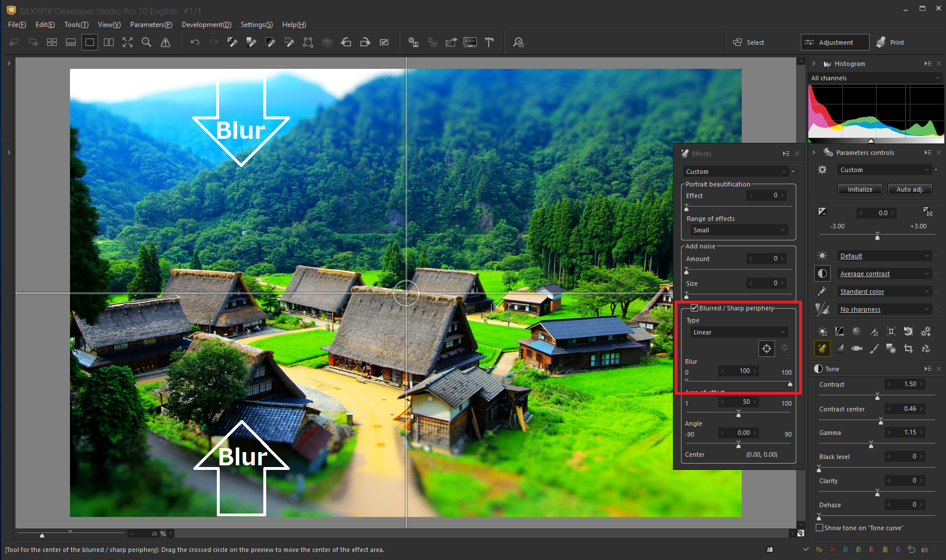
Task: Click the Initialize button
Action: pos(860,189)
